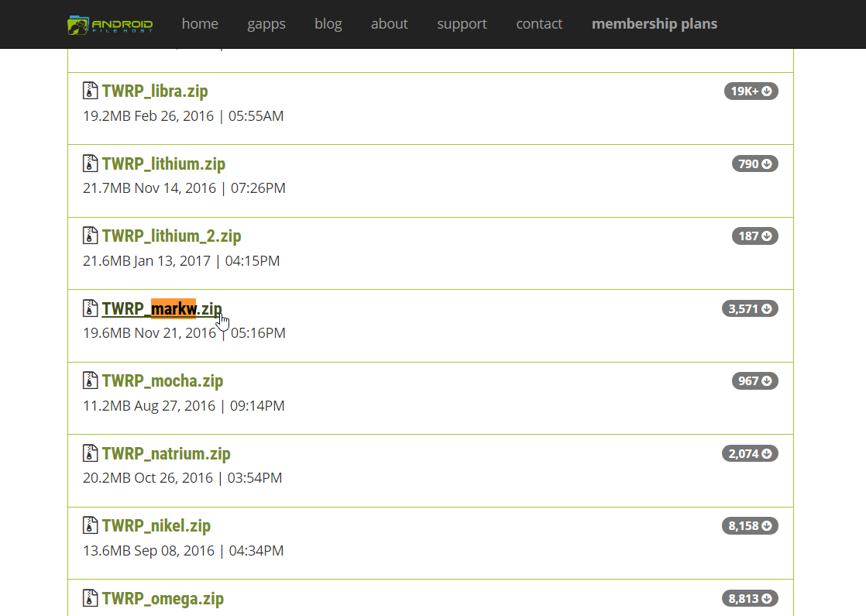866x616 pixels.
Task: Open TWRP_lithium.zip file link
Action: pos(163,163)
